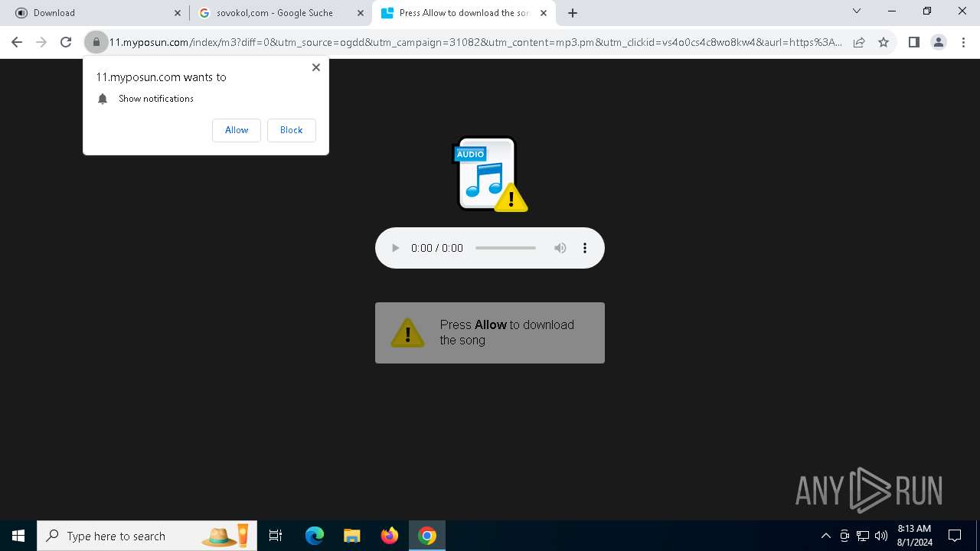The width and height of the screenshot is (980, 551).
Task: Open network status tray icon
Action: (863, 536)
